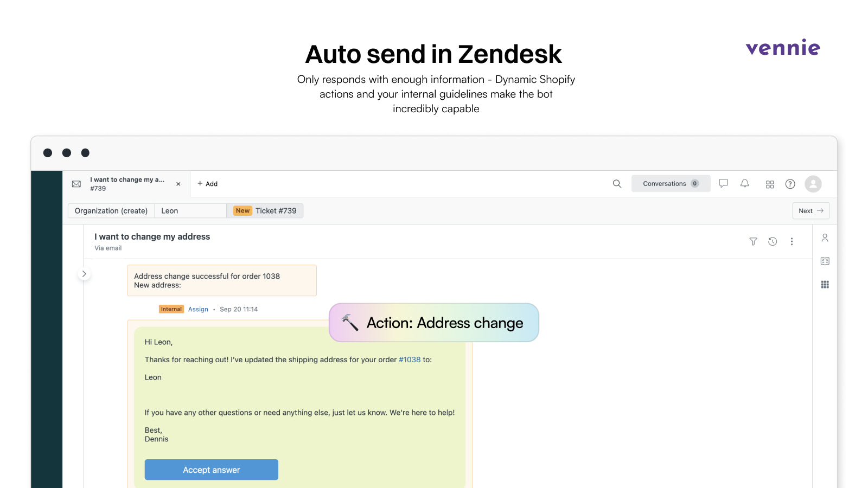The height and width of the screenshot is (488, 868).
Task: Close the ticket #739 tab
Action: (x=178, y=184)
